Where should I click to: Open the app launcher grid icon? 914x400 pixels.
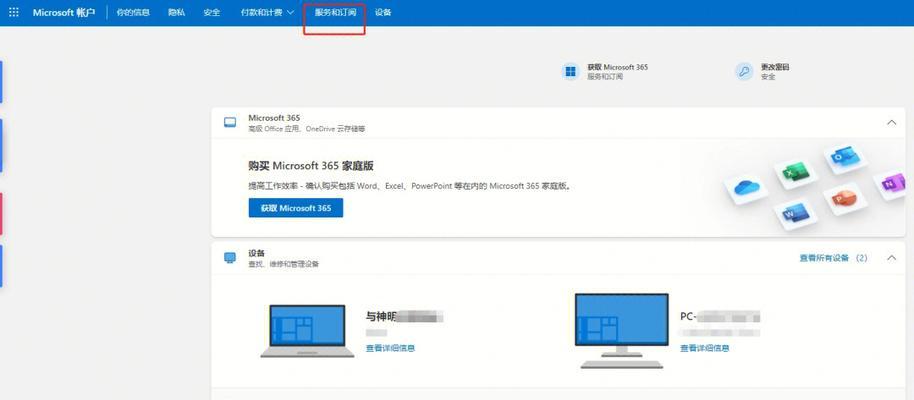(13, 12)
